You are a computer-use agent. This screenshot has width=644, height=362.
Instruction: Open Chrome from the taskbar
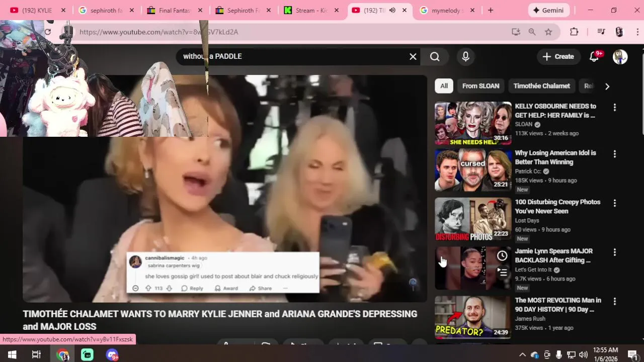pos(62,354)
